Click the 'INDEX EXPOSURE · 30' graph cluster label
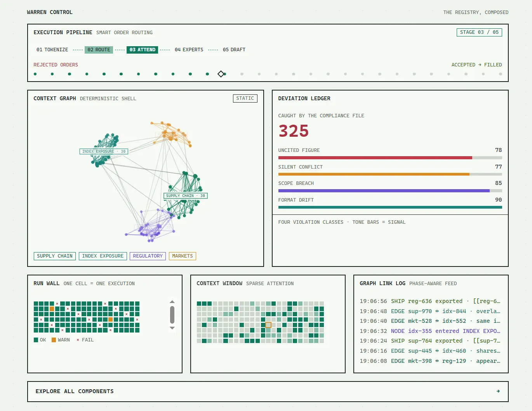The width and height of the screenshot is (532, 411). coord(104,152)
